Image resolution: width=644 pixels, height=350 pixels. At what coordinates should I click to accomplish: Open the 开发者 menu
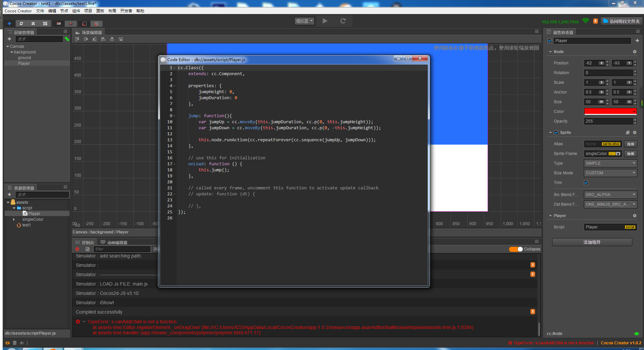click(x=126, y=11)
